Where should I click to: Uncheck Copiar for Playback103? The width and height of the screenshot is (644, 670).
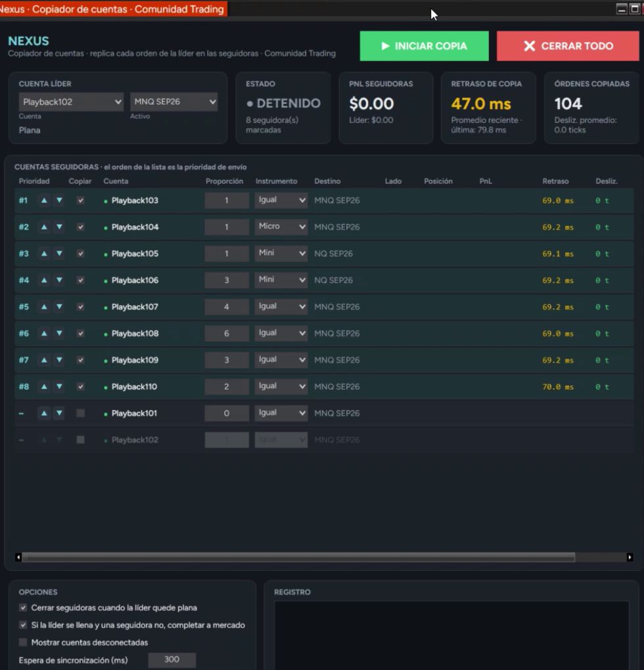click(x=80, y=200)
